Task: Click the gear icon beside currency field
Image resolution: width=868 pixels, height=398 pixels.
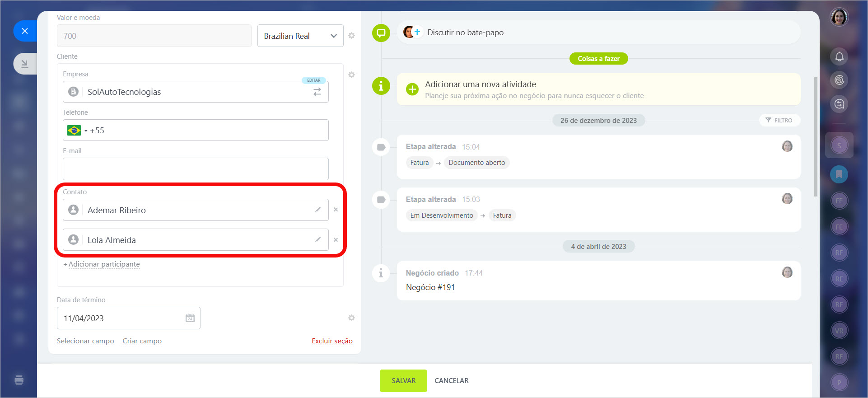Action: pos(351,36)
